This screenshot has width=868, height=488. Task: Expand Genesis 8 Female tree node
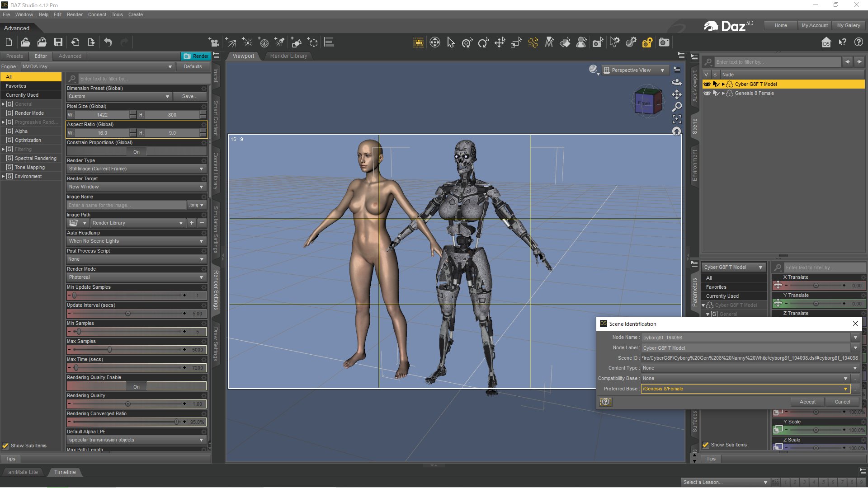click(723, 93)
